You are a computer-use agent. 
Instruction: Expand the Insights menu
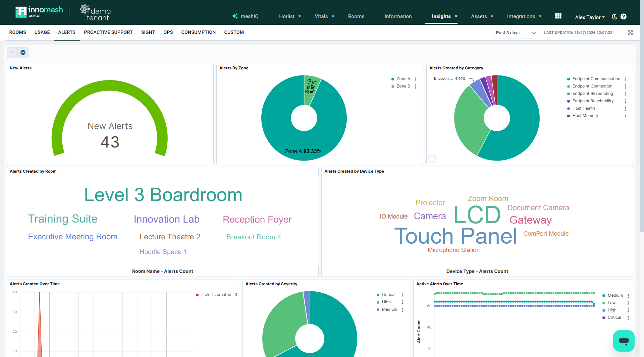(x=445, y=16)
